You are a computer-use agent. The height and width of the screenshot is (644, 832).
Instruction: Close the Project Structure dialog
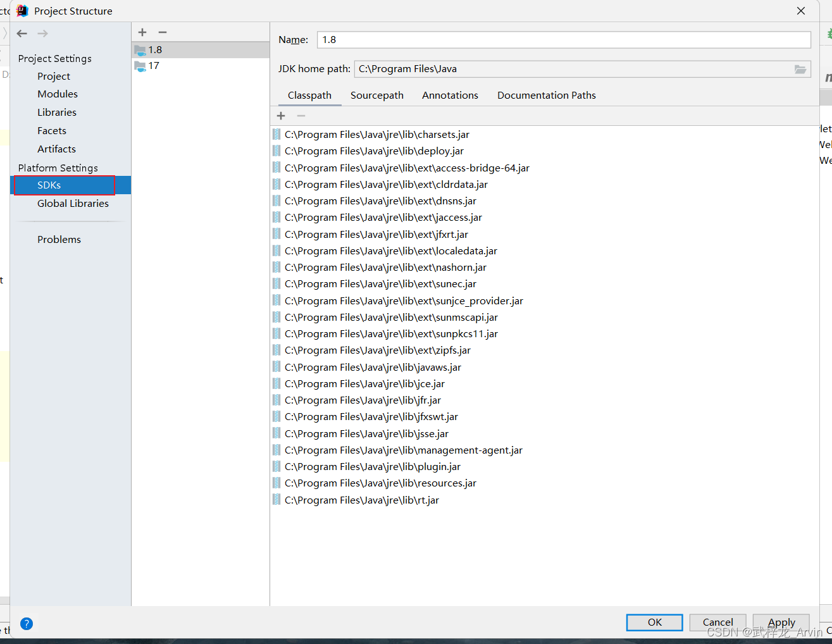(x=801, y=11)
